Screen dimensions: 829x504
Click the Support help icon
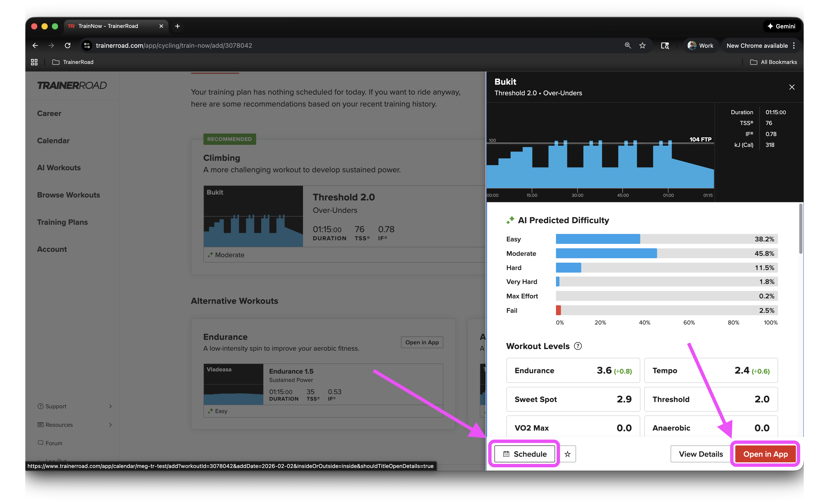(40, 406)
